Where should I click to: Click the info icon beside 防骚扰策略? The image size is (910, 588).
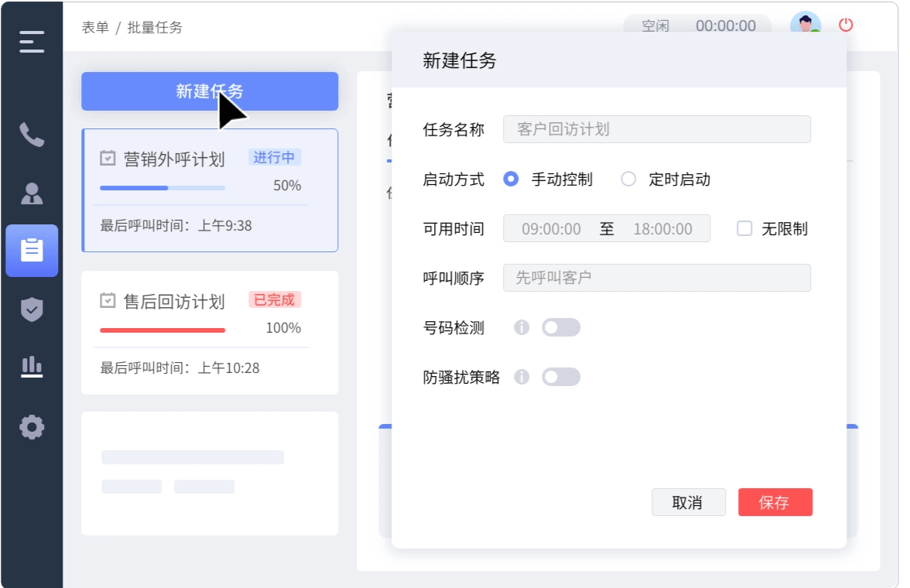[522, 377]
